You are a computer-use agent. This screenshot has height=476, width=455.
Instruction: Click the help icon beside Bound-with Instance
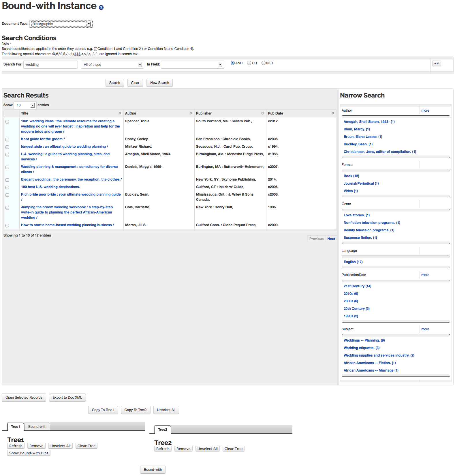101,8
